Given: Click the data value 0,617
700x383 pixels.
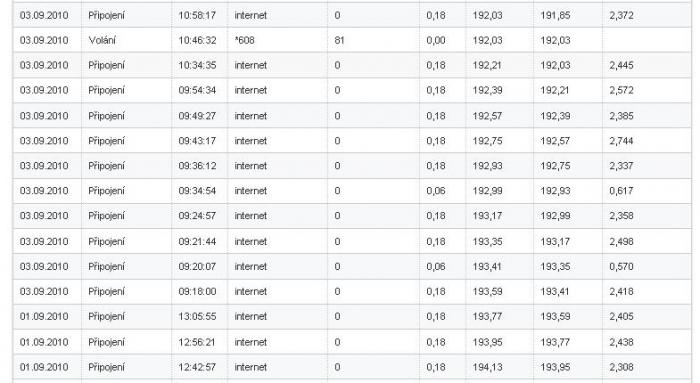Looking at the screenshot, I should [x=621, y=191].
